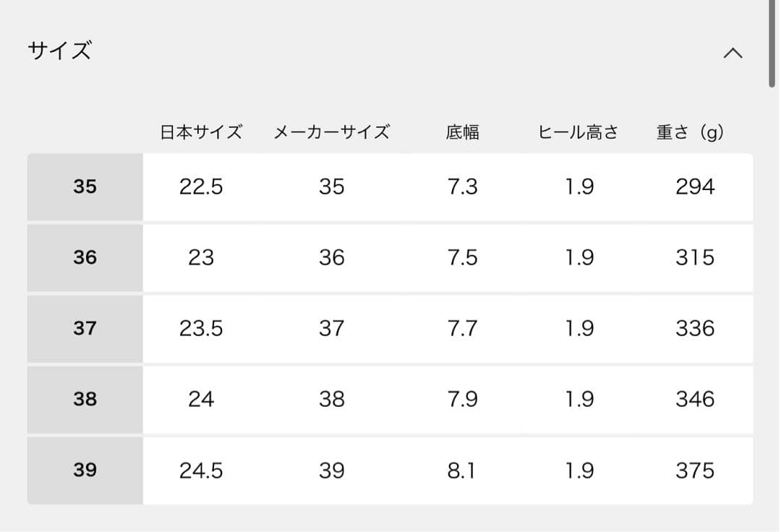The height and width of the screenshot is (532, 781).
Task: Click the サイズ section heading
Action: [x=59, y=51]
